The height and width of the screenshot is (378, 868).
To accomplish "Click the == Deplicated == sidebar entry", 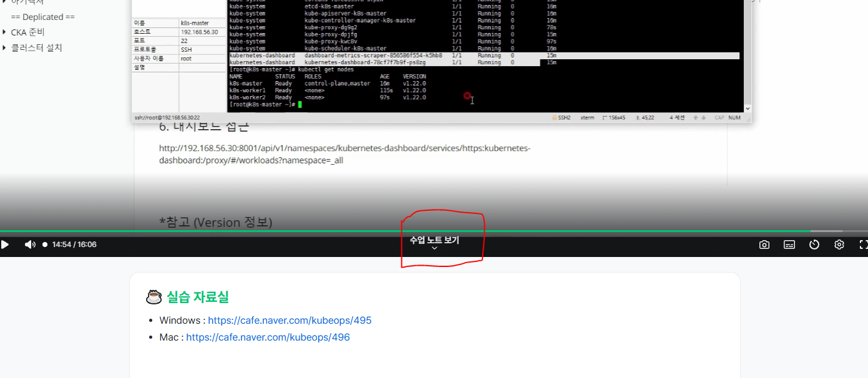I will (x=43, y=17).
